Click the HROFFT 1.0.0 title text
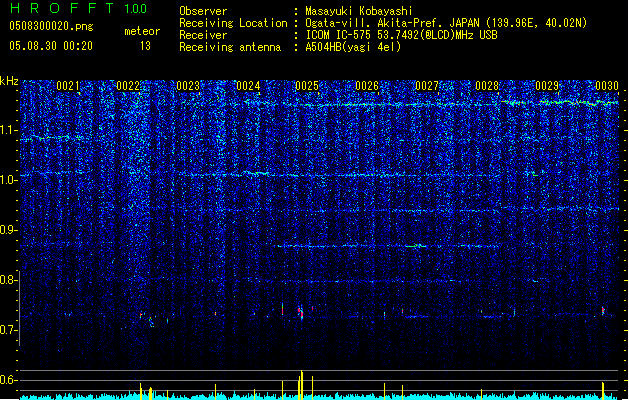 78,8
